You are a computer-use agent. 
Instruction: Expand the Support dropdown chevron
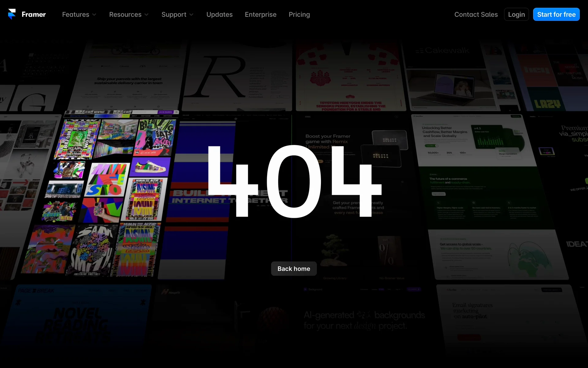coord(191,15)
